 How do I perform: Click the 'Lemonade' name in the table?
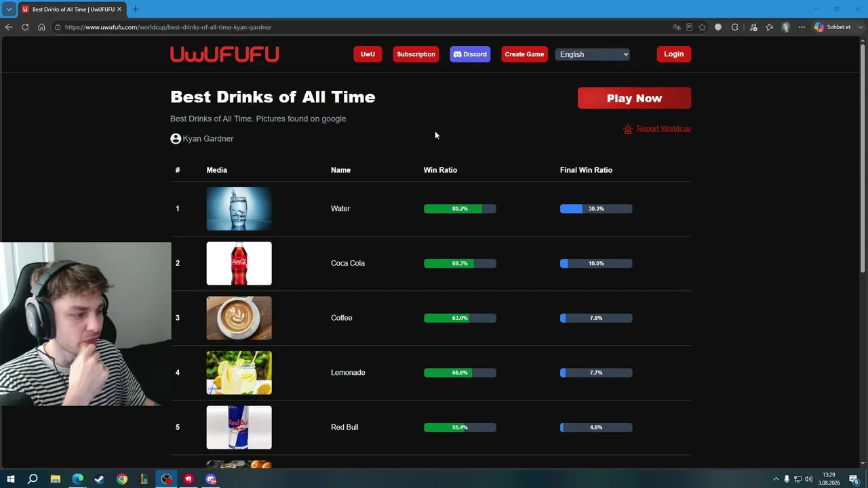(x=348, y=373)
